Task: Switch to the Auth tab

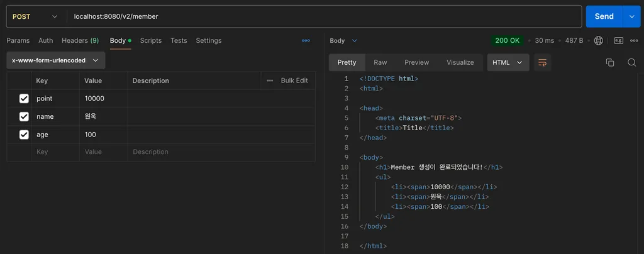Action: point(45,41)
